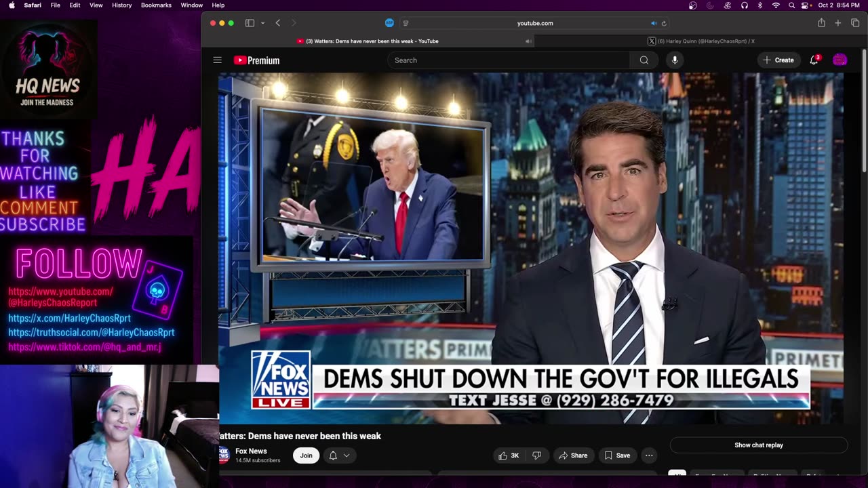Open Control Center in menu bar
Image resolution: width=868 pixels, height=488 pixels.
[806, 5]
